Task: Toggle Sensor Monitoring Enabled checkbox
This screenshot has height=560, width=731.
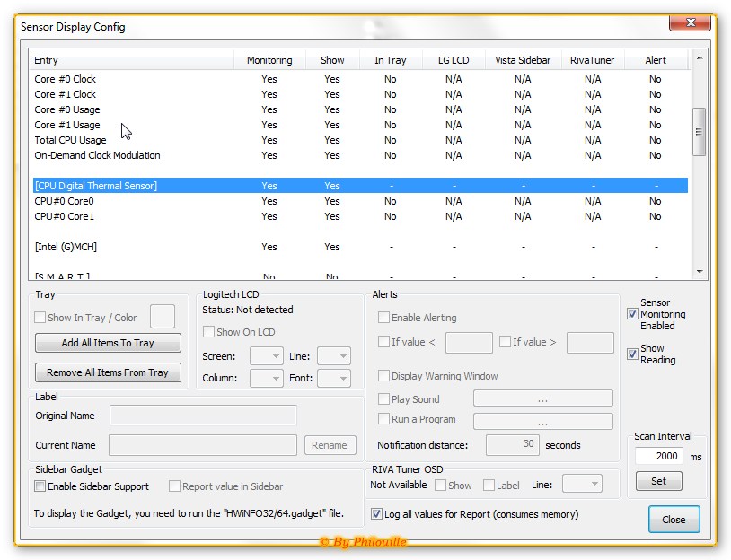Action: coord(632,314)
